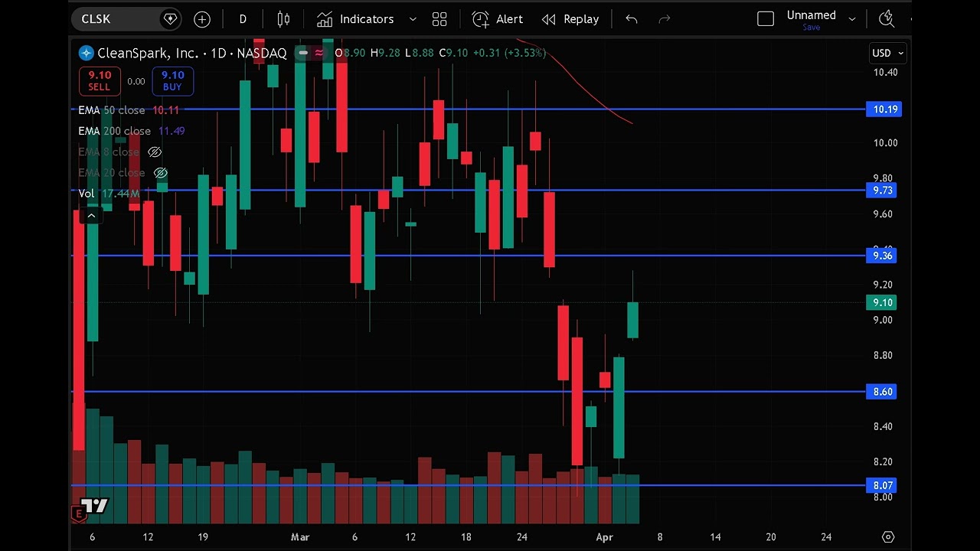Click the diamond icon beside CLSK

[x=171, y=19]
